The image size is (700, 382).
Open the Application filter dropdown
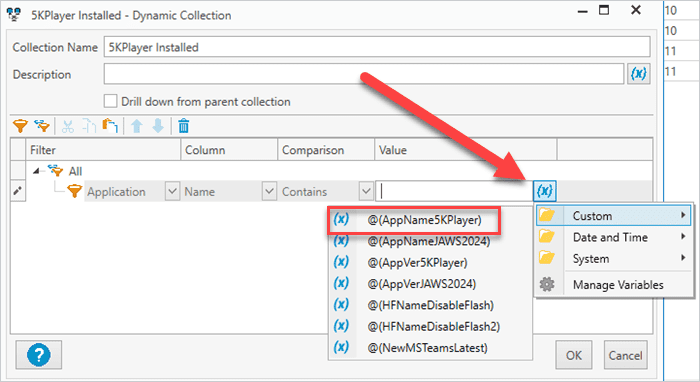coord(172,191)
